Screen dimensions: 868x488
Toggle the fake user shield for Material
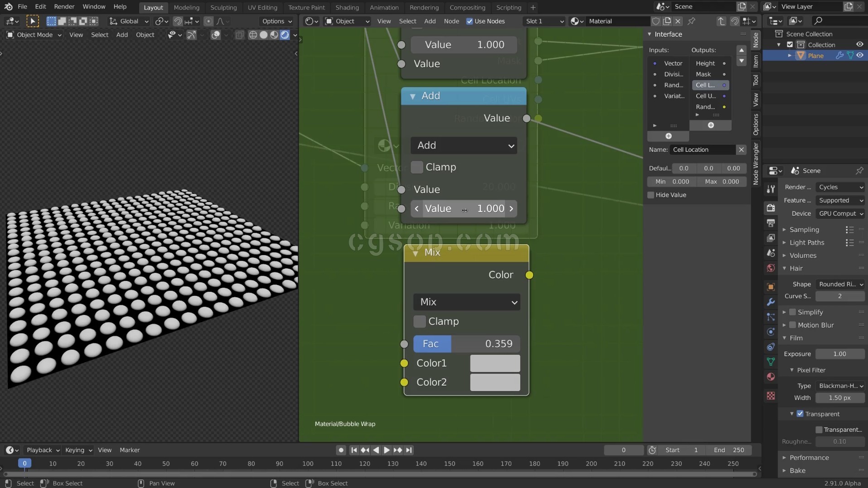click(x=655, y=21)
